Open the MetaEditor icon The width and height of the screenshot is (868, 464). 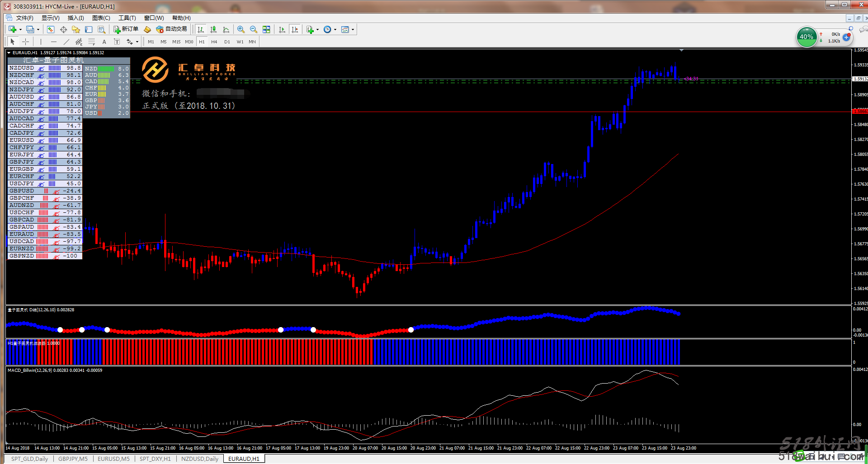tap(147, 29)
